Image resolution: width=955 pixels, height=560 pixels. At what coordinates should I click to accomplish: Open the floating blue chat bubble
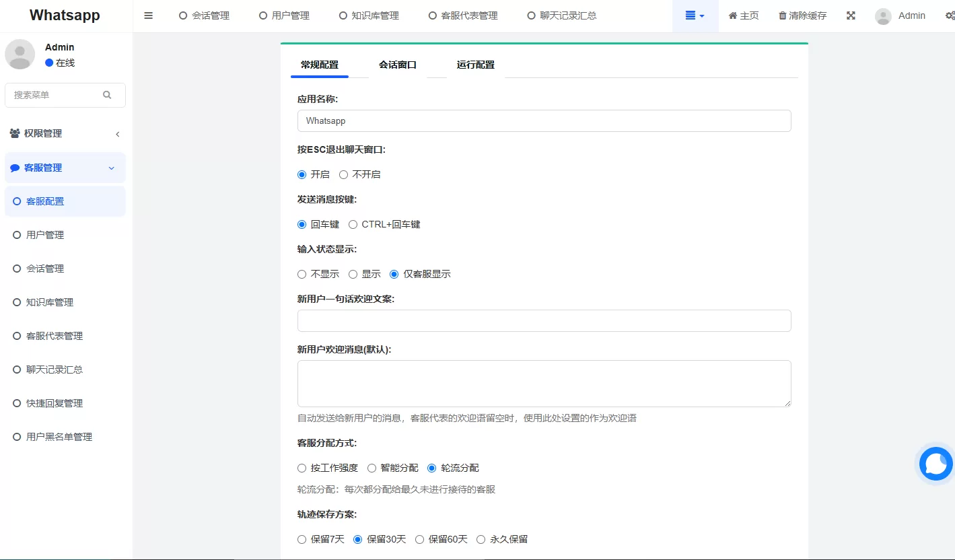pyautogui.click(x=936, y=464)
